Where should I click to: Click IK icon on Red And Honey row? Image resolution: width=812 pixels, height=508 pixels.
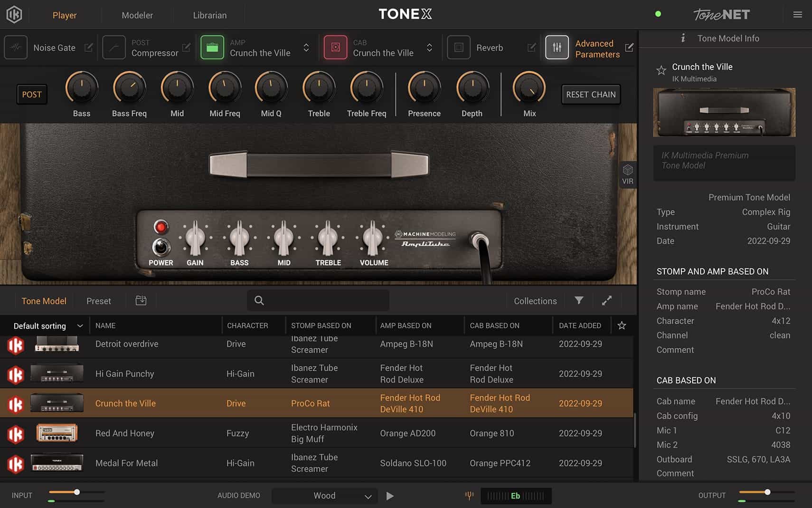coord(15,434)
